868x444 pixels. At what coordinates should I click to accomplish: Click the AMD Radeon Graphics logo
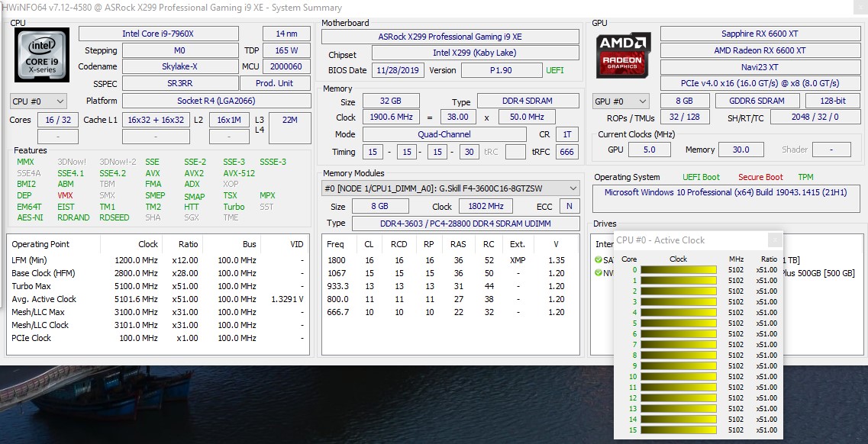623,55
